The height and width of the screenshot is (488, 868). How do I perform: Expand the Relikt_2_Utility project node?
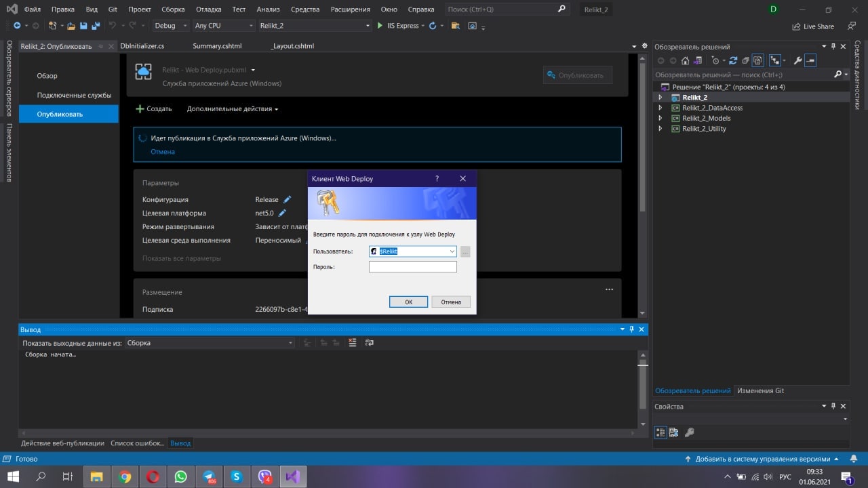[660, 129]
